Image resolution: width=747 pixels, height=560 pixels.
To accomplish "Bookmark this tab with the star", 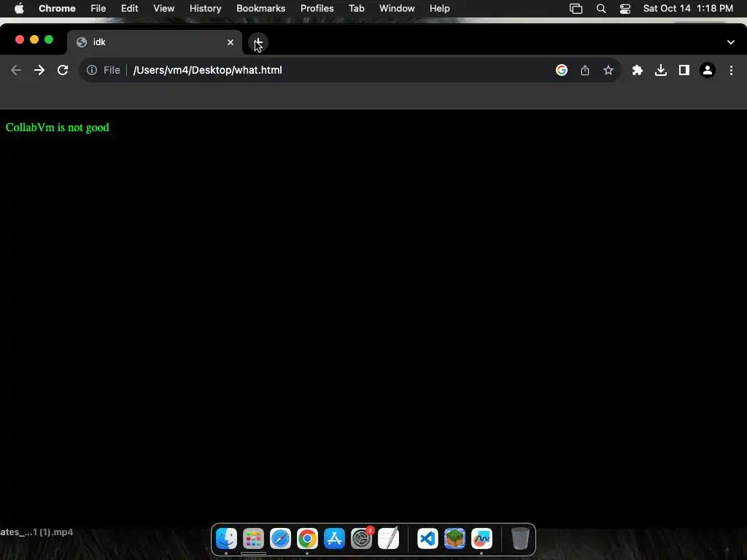I will [x=608, y=70].
